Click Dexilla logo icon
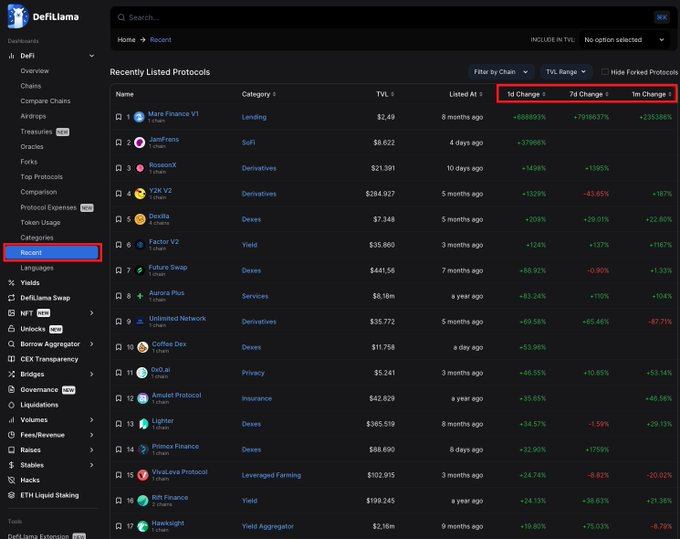Screen dimensions: 680x539 140,219
